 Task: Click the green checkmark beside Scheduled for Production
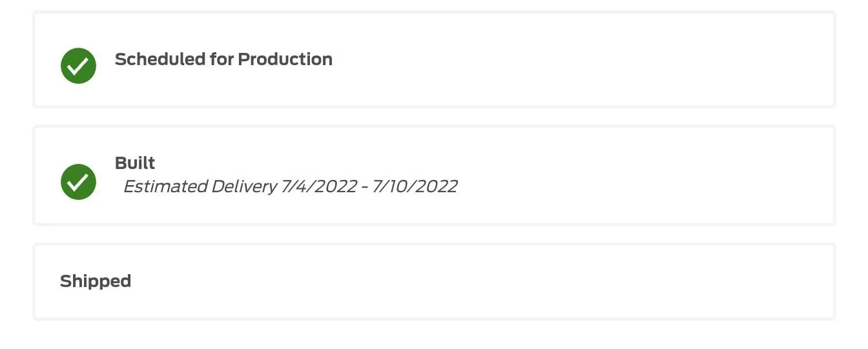(78, 66)
